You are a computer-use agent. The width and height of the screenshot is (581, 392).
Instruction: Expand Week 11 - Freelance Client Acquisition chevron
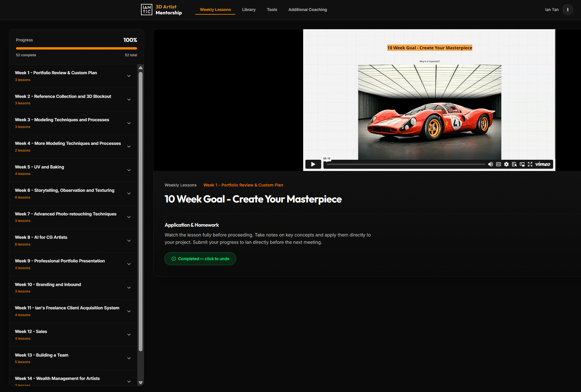pyautogui.click(x=129, y=311)
